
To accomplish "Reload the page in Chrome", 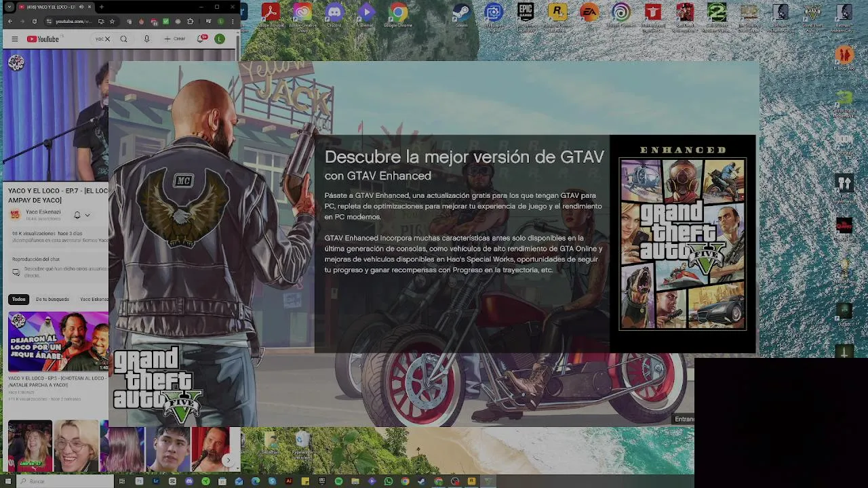I will pyautogui.click(x=35, y=21).
